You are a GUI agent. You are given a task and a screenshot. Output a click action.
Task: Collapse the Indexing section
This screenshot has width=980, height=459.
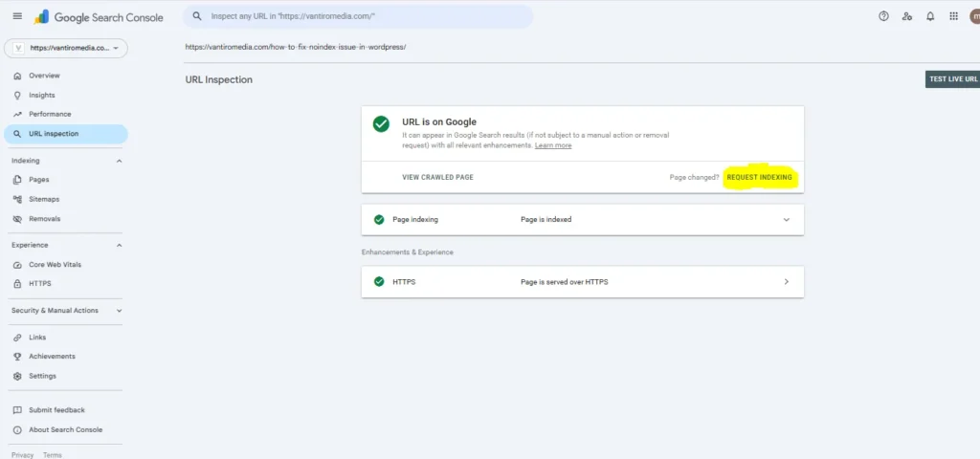[x=120, y=161]
